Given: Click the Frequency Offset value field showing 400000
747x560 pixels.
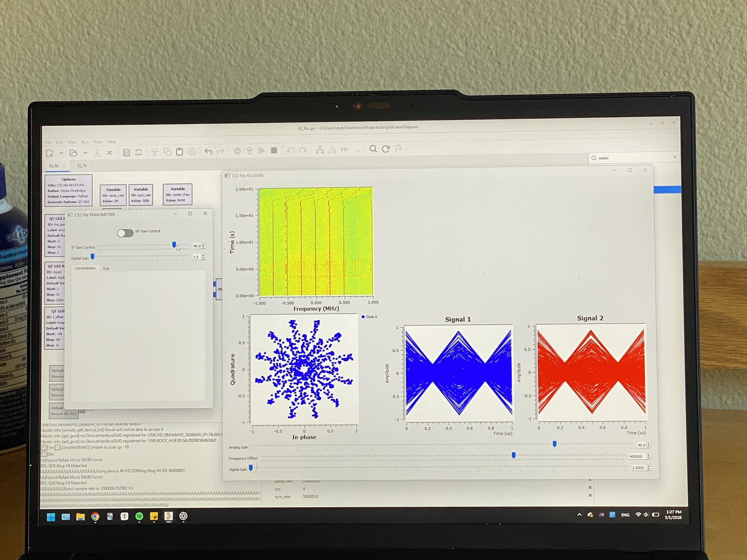Looking at the screenshot, I should tap(640, 456).
